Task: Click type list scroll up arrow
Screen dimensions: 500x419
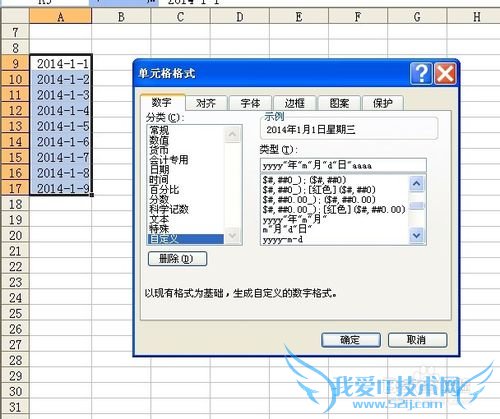Action: click(x=417, y=184)
